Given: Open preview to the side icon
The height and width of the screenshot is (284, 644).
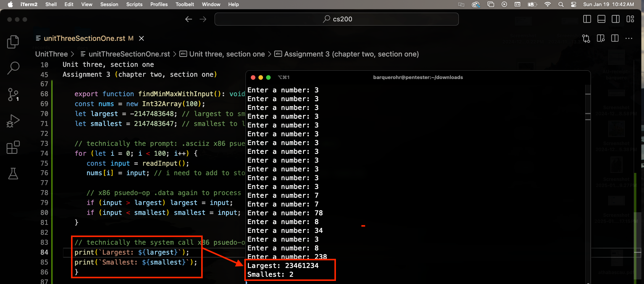Looking at the screenshot, I should coord(600,39).
